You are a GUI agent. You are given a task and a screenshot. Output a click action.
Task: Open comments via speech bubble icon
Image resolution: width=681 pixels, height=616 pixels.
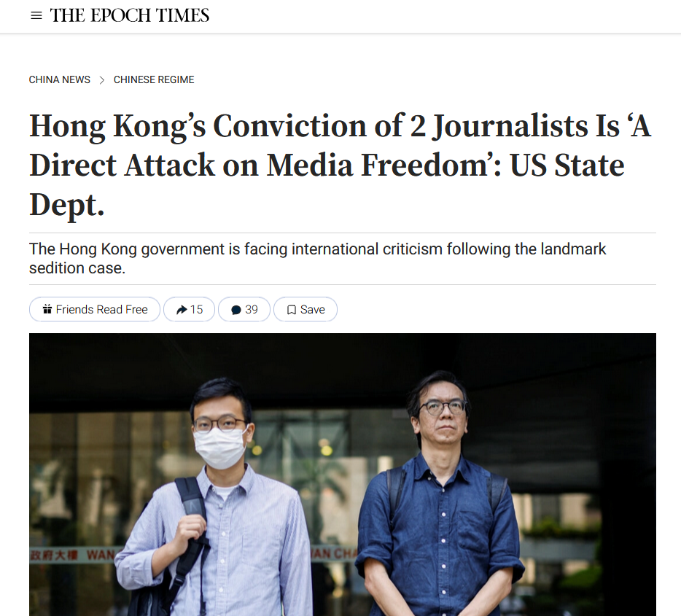click(236, 310)
